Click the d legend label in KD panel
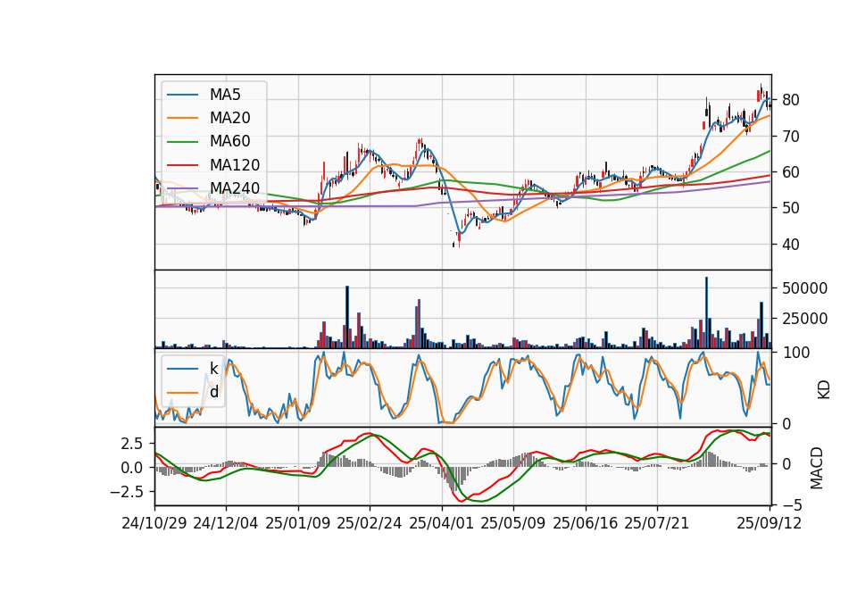The height and width of the screenshot is (616, 857). click(x=214, y=393)
